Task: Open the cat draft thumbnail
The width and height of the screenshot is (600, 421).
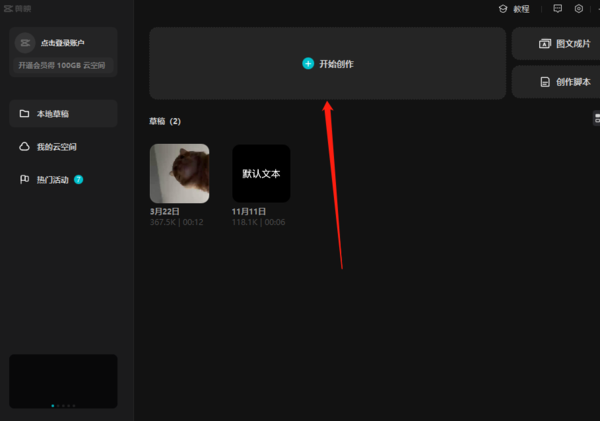Action: pyautogui.click(x=179, y=173)
